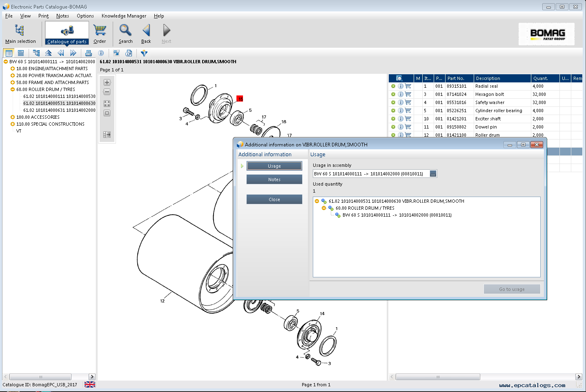Collapse 60.00 ROLLER DRUM / TYRES in usage tree
The image size is (586, 392).
pos(324,208)
